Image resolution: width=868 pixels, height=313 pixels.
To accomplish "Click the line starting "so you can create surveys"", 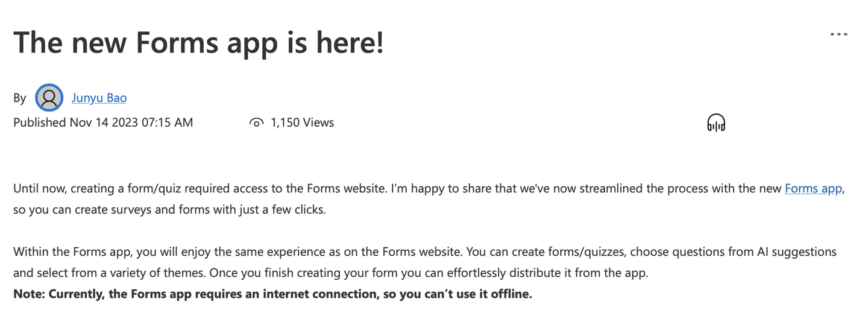I will [x=169, y=210].
